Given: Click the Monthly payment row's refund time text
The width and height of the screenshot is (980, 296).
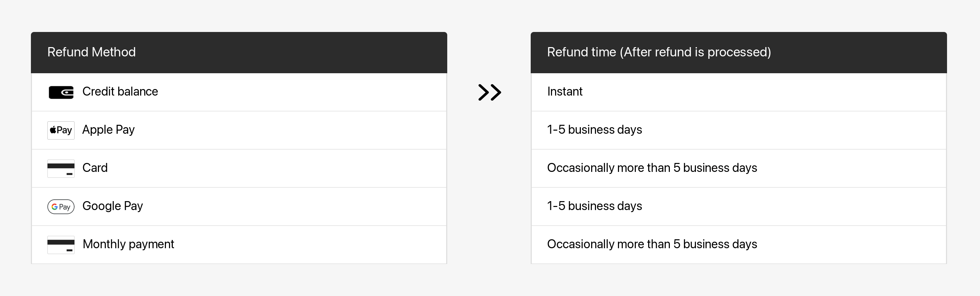Looking at the screenshot, I should tap(652, 244).
